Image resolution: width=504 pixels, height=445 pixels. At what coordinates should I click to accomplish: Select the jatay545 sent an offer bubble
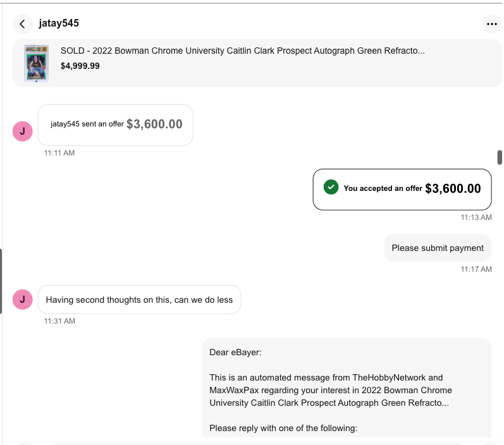coord(115,125)
